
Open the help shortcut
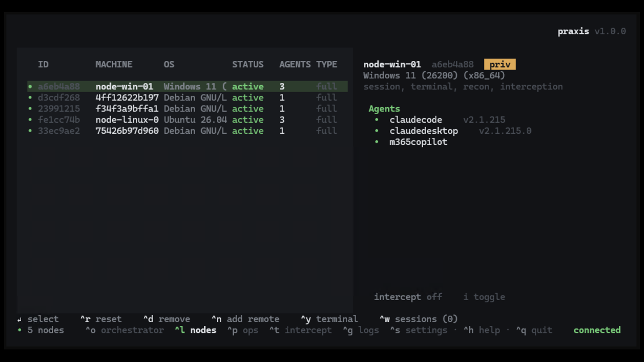[x=481, y=330]
